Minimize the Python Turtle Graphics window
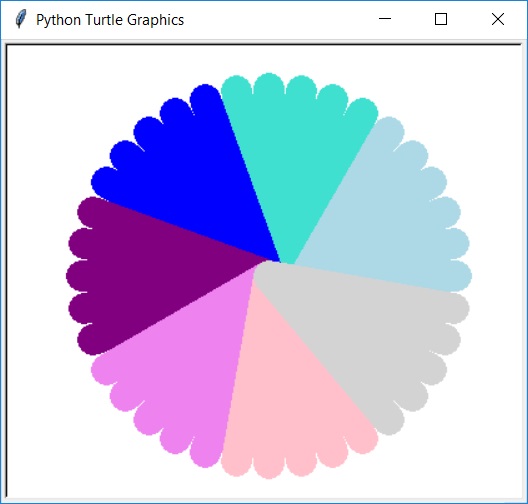 pos(385,19)
